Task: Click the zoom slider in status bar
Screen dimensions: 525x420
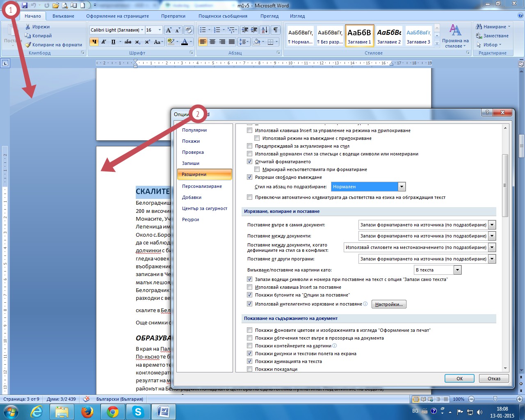Action: (x=495, y=399)
